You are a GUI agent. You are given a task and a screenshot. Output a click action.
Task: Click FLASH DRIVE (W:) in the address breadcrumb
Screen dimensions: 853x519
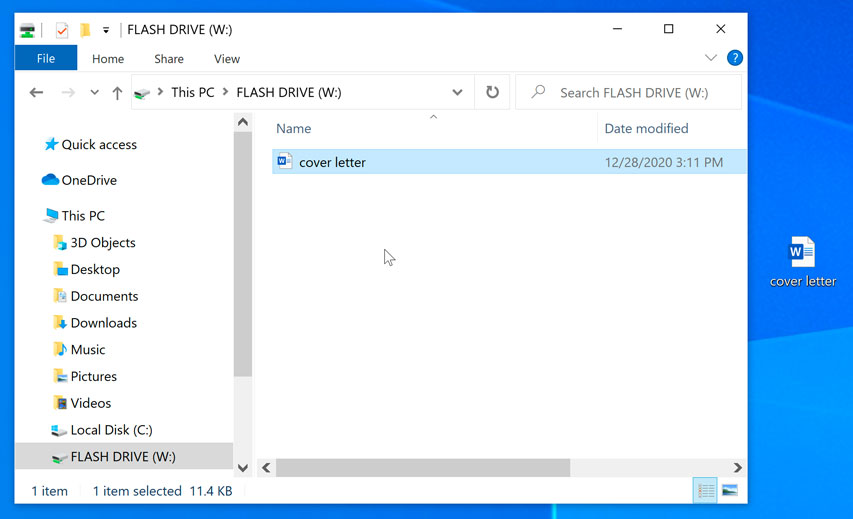click(289, 92)
